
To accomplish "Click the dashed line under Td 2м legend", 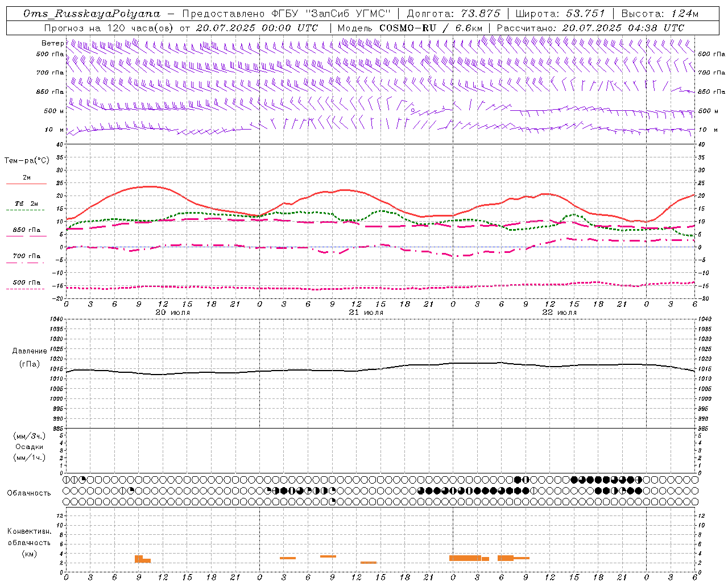I will point(26,210).
